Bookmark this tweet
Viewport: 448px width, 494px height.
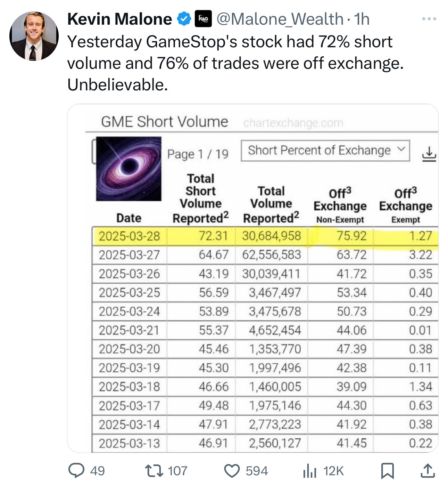(x=387, y=471)
